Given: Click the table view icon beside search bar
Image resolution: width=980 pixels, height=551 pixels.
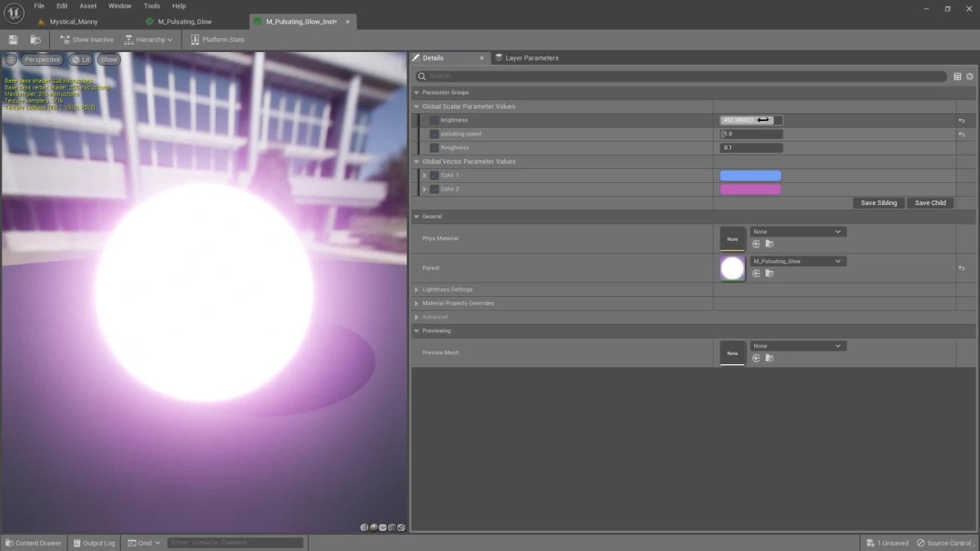Looking at the screenshot, I should coord(957,77).
